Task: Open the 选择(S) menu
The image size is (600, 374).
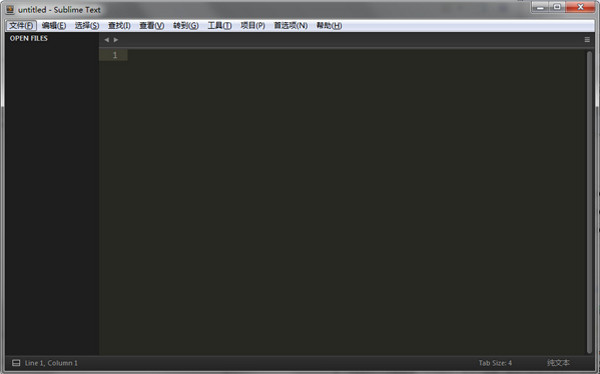Action: 87,26
